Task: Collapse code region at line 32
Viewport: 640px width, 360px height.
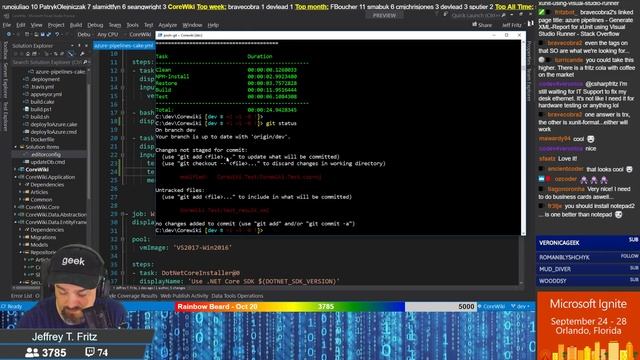Action: pyautogui.click(x=122, y=239)
